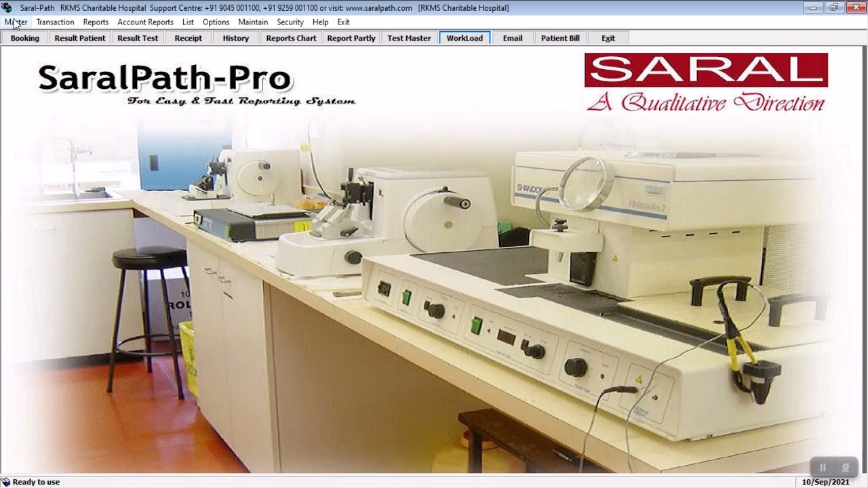Open the Reports menu
The image size is (868, 488).
click(x=96, y=22)
